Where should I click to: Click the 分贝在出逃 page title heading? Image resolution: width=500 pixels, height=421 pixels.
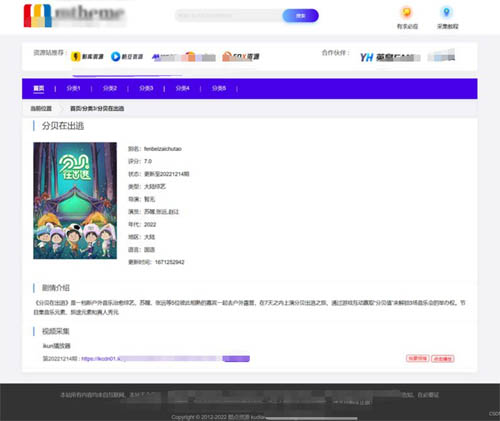(x=63, y=126)
